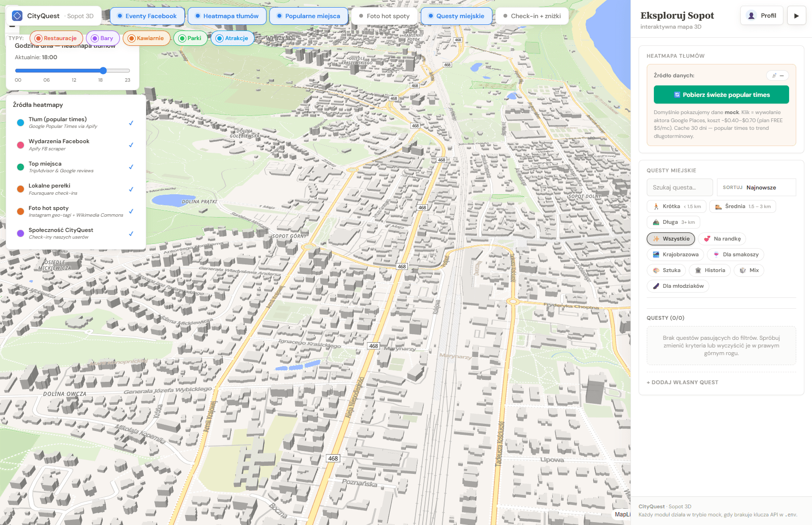The image size is (812, 525).
Task: Click the mountain icon on the Długa filter
Action: [655, 222]
